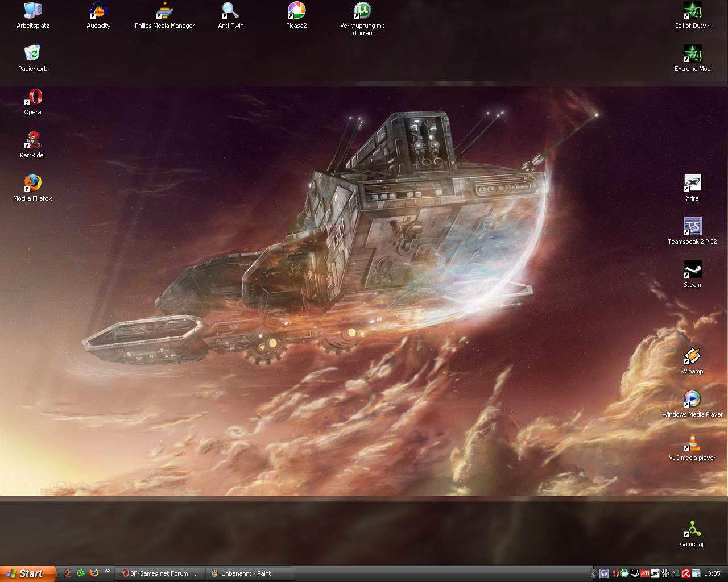The image size is (728, 582).
Task: Switch to the Unbenannt - Paint taskbar window
Action: pyautogui.click(x=250, y=573)
